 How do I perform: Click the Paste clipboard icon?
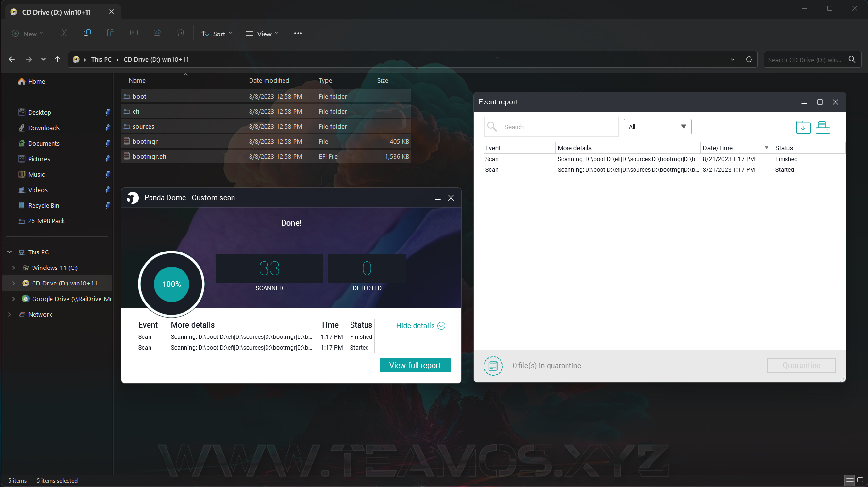[111, 33]
